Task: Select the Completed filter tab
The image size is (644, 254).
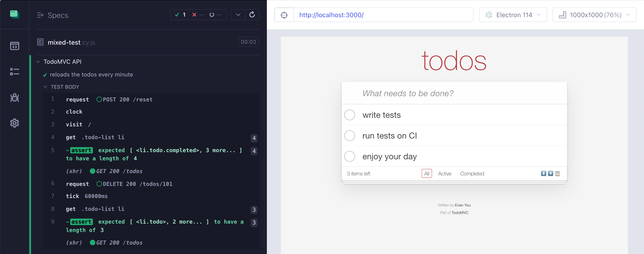Action: [x=472, y=174]
